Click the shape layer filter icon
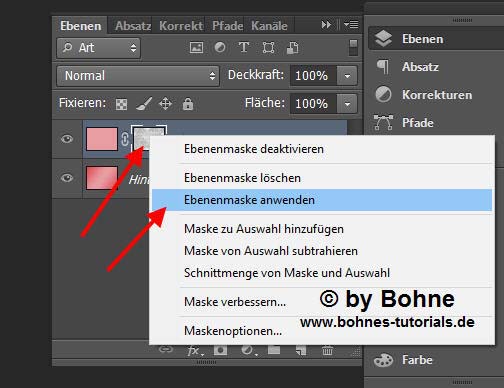 [x=268, y=48]
